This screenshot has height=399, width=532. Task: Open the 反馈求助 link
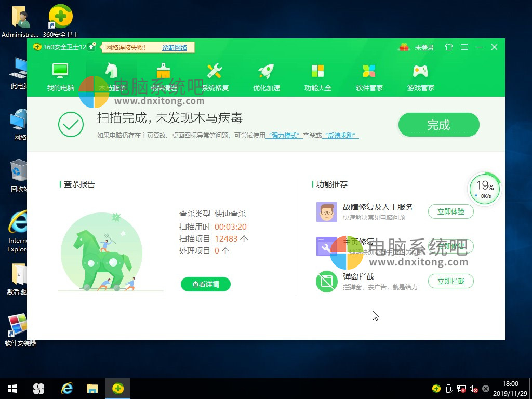pyautogui.click(x=340, y=136)
